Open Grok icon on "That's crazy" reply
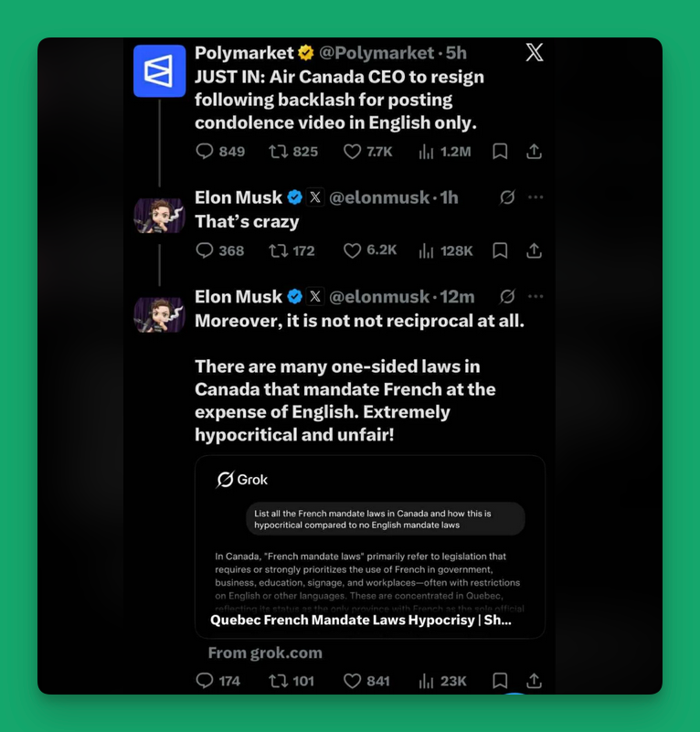Image resolution: width=700 pixels, height=732 pixels. coord(507,197)
